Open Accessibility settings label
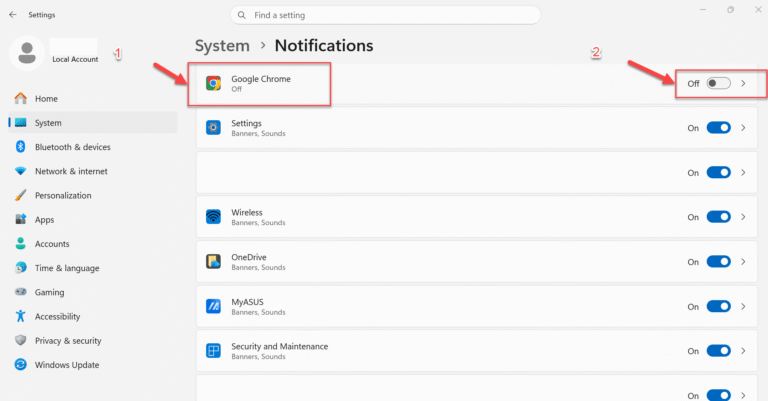Viewport: 768px width, 401px height. [57, 316]
